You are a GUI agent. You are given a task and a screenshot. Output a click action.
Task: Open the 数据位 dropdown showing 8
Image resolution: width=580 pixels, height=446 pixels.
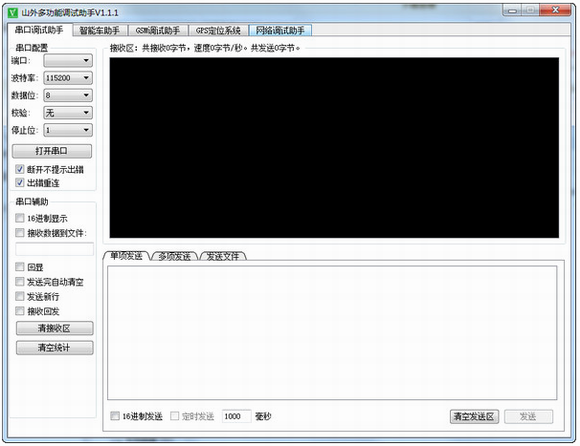tap(68, 95)
